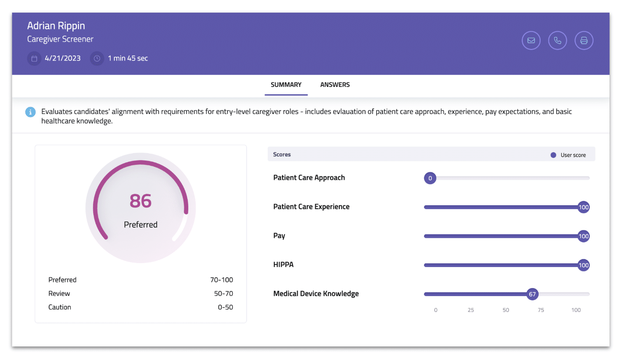Click the clock icon beside duration

(x=97, y=58)
